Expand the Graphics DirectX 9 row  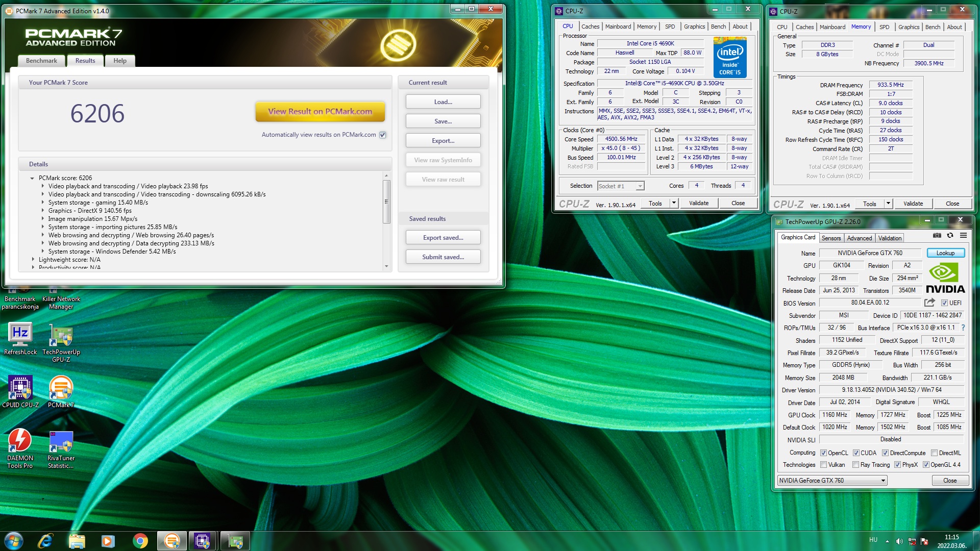click(x=43, y=211)
